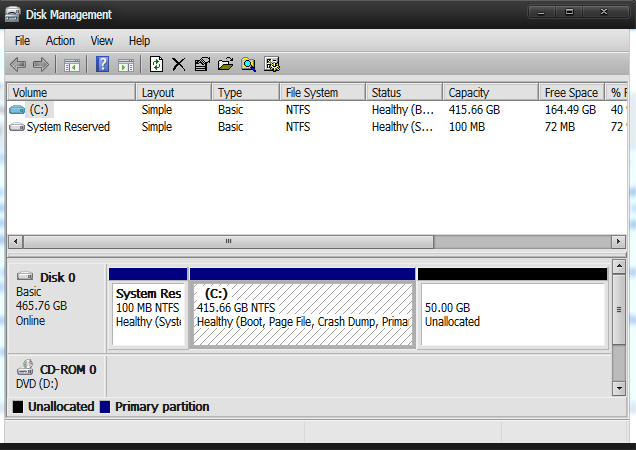Sort by the Layout column header
636x450 pixels.
coord(174,93)
